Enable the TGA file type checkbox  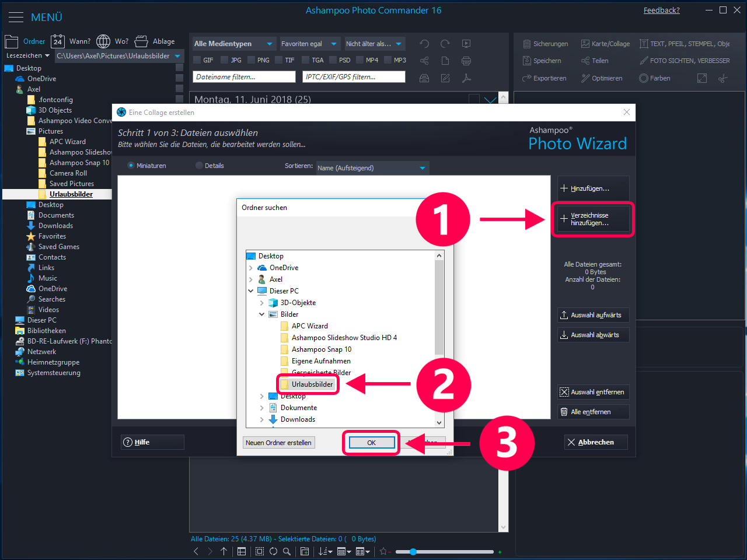(x=306, y=60)
